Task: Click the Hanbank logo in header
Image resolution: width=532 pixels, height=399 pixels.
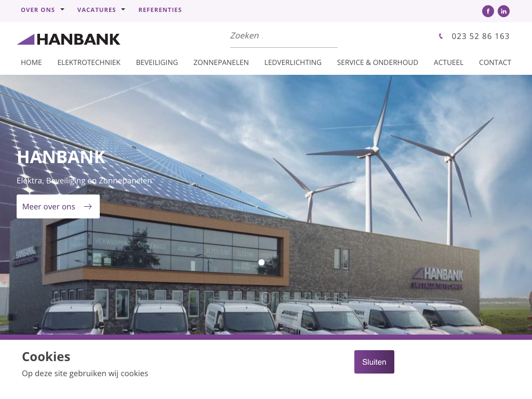Action: (69, 39)
